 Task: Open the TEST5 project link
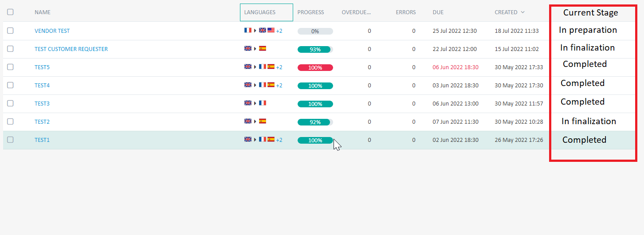pos(42,67)
